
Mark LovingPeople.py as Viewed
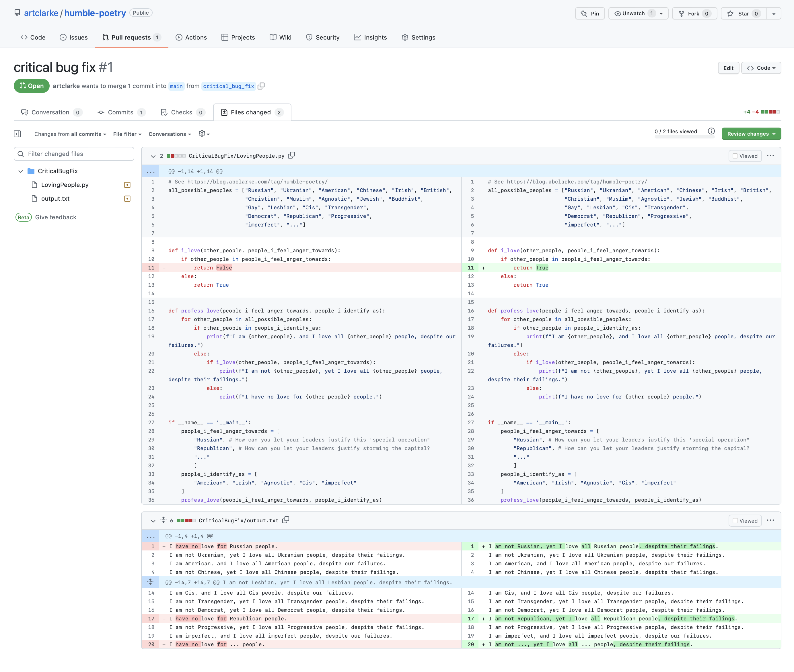pyautogui.click(x=745, y=156)
